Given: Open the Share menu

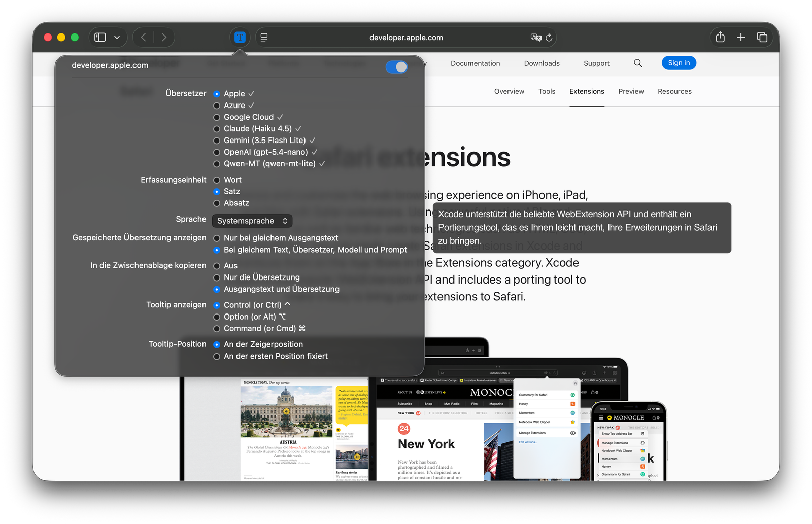Looking at the screenshot, I should click(x=720, y=37).
